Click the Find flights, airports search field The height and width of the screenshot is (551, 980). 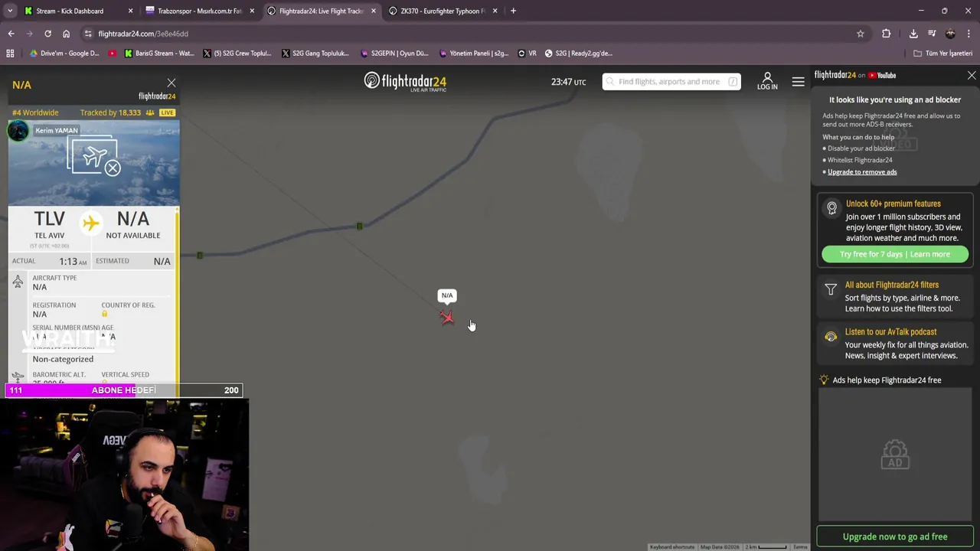[671, 81]
